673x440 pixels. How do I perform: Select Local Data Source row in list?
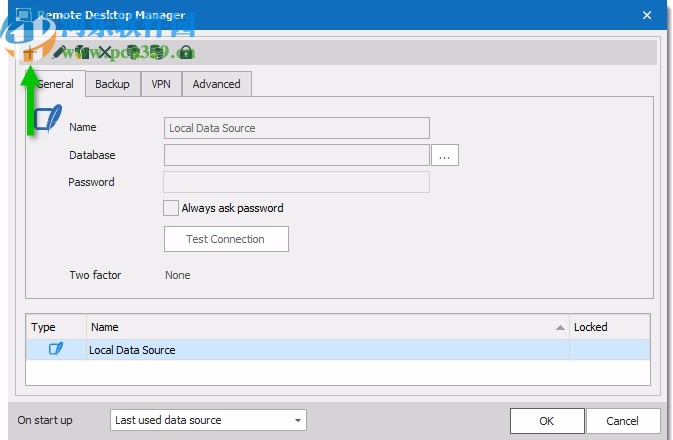point(338,350)
